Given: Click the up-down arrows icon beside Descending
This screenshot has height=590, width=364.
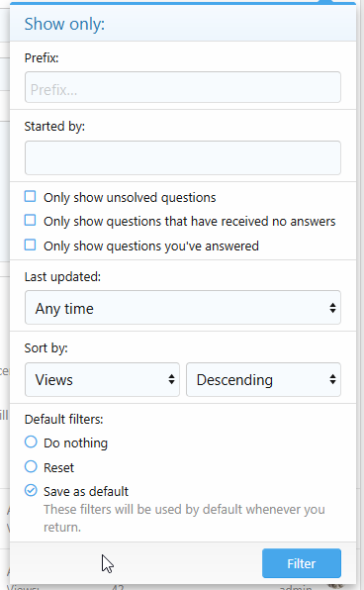Looking at the screenshot, I should pos(332,379).
